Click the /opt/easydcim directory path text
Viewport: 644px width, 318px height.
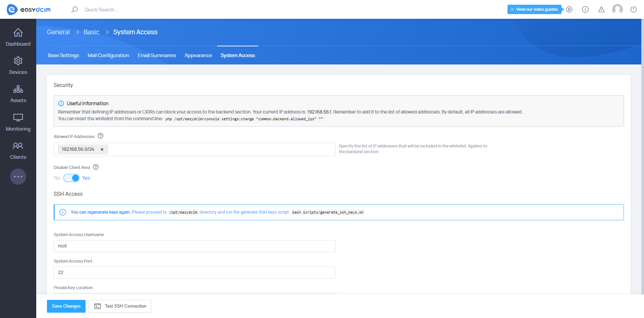(183, 212)
